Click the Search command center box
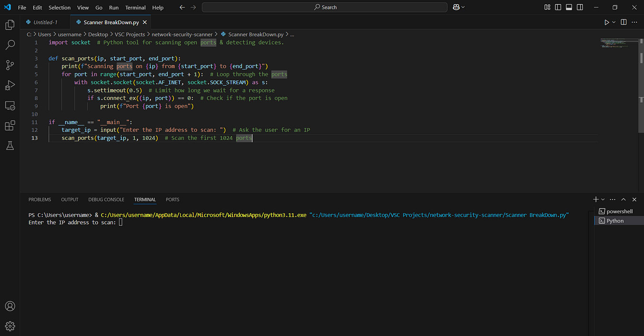 pyautogui.click(x=324, y=7)
